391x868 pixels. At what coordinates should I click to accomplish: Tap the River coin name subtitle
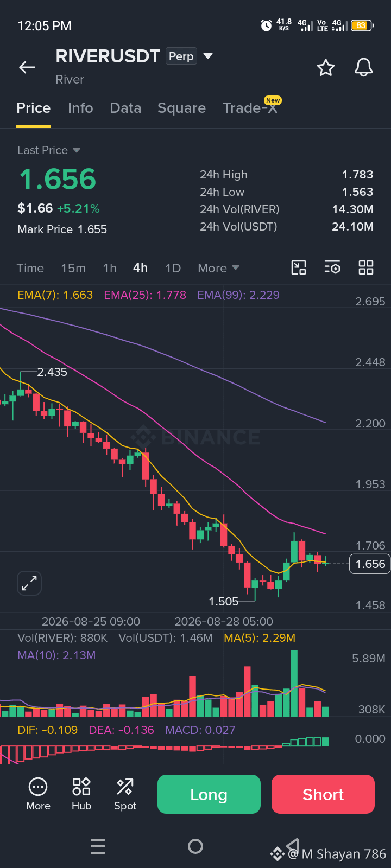click(70, 79)
